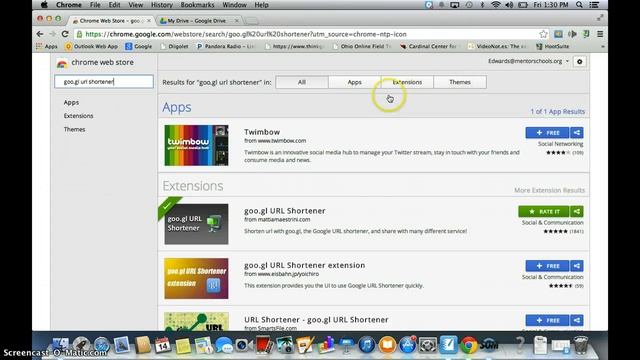Share the goo.gl URL Shortener extension by eisbahn
The width and height of the screenshot is (640, 360).
[577, 266]
